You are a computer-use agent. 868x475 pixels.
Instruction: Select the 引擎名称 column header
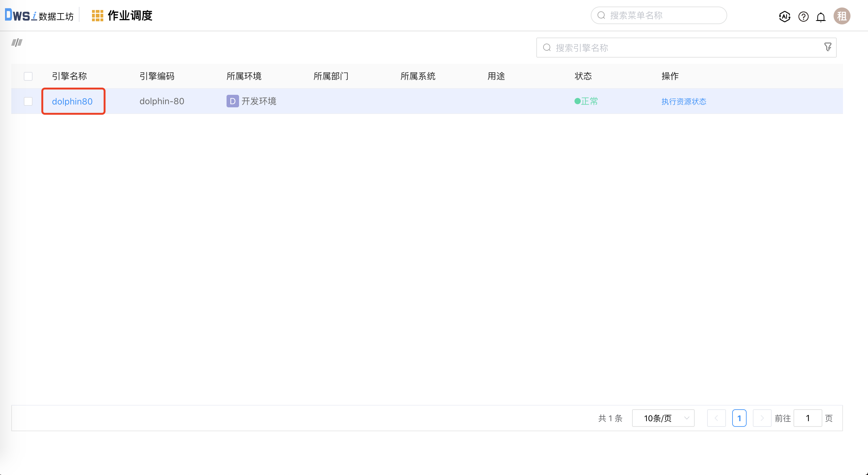point(69,76)
